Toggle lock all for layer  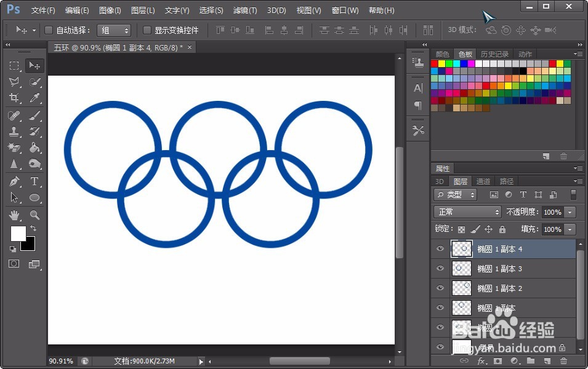(x=502, y=229)
